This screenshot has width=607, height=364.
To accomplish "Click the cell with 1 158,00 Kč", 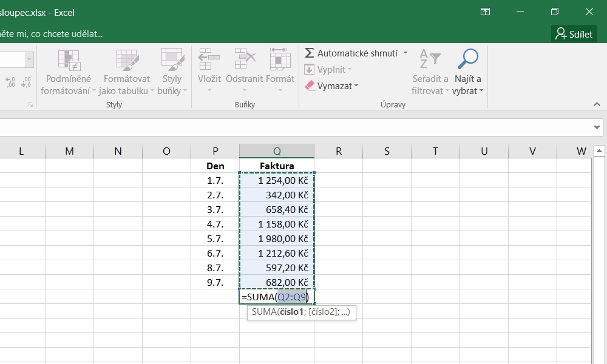I will pos(277,224).
